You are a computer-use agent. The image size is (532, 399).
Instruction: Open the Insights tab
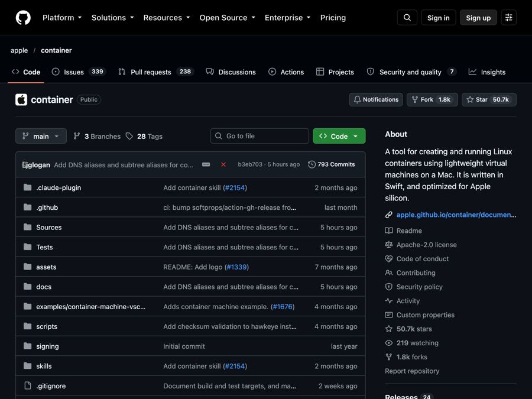tap(487, 72)
